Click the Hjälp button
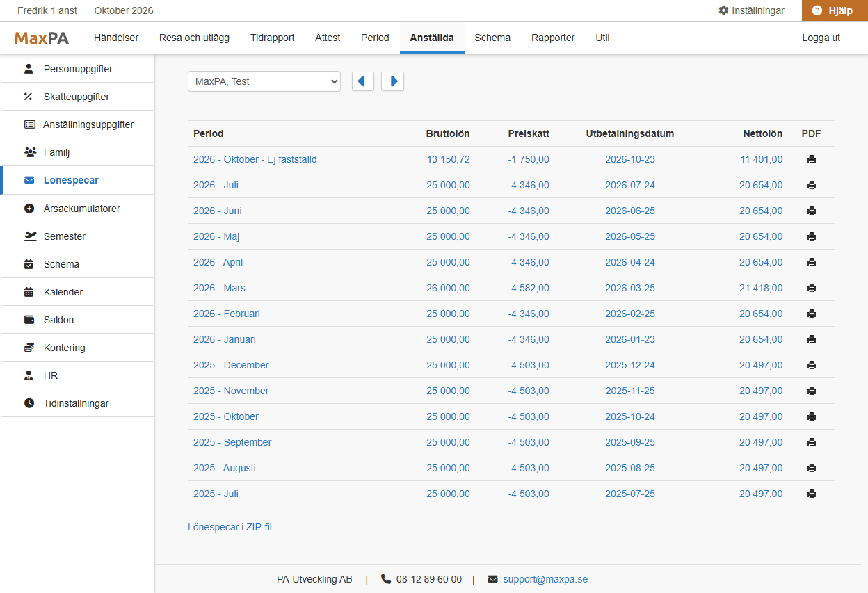 [x=835, y=10]
